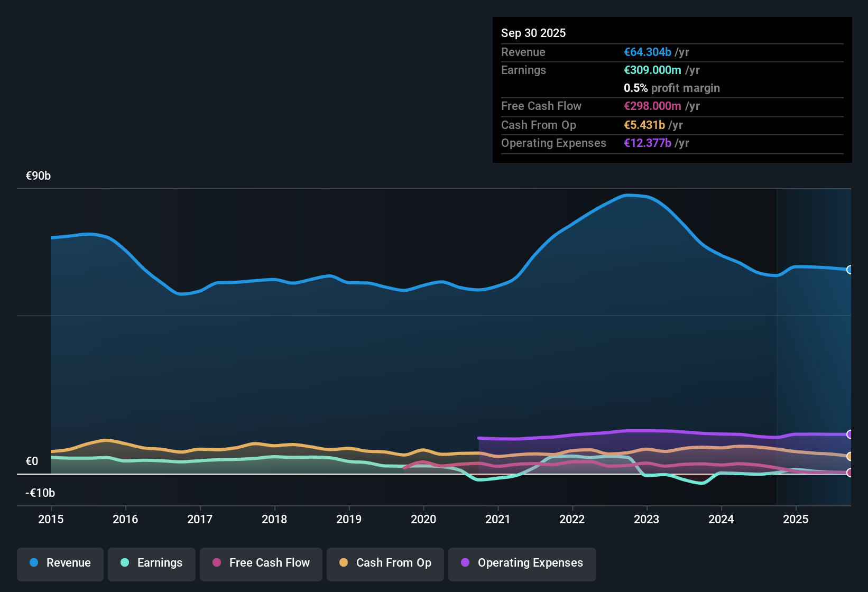Click the Operating Expenses endpoint marker
This screenshot has height=592, width=868.
tap(849, 435)
